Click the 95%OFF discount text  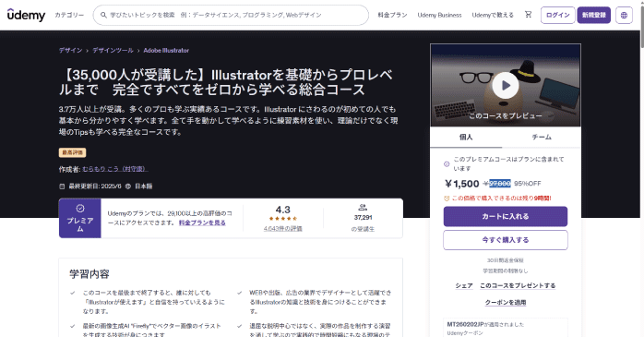coord(528,184)
